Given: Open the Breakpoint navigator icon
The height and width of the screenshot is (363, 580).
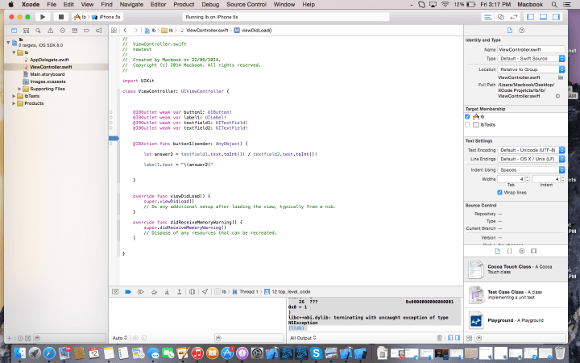Looking at the screenshot, I should click(87, 30).
